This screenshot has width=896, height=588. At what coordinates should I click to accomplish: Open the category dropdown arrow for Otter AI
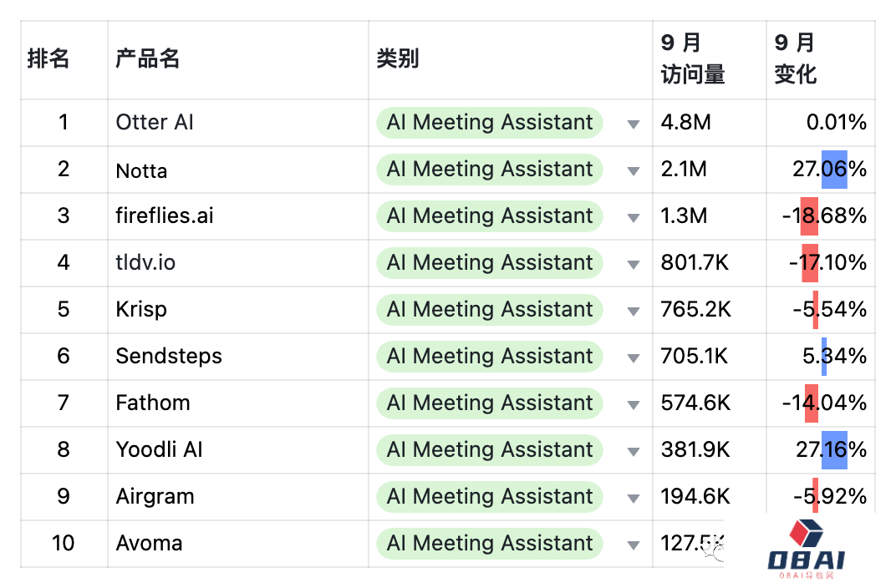pyautogui.click(x=633, y=124)
